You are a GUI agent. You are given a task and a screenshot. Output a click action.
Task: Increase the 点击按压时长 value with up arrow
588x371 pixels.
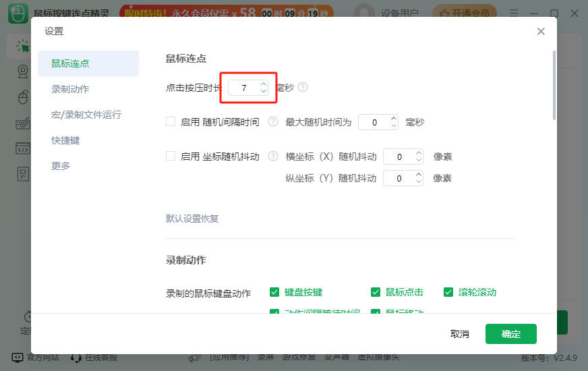point(264,84)
